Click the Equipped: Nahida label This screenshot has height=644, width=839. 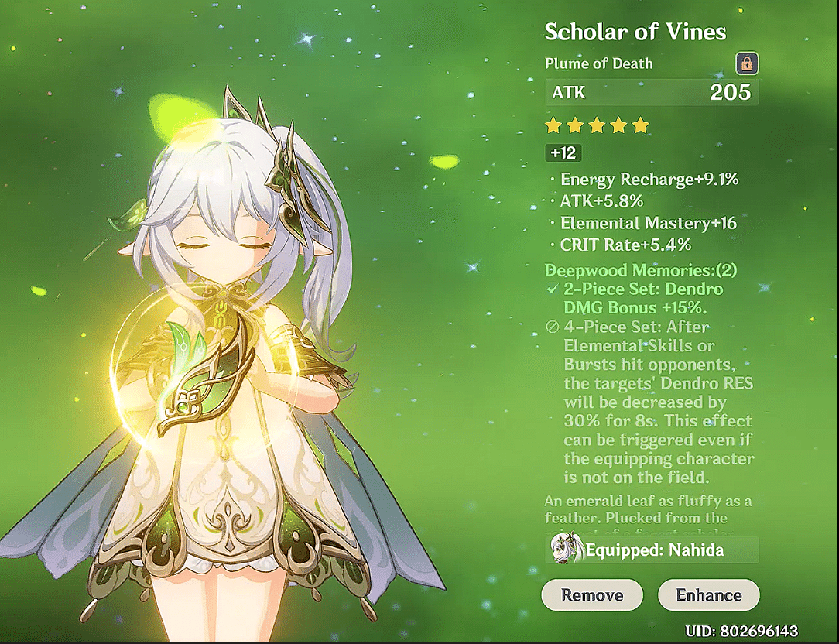[x=654, y=550]
